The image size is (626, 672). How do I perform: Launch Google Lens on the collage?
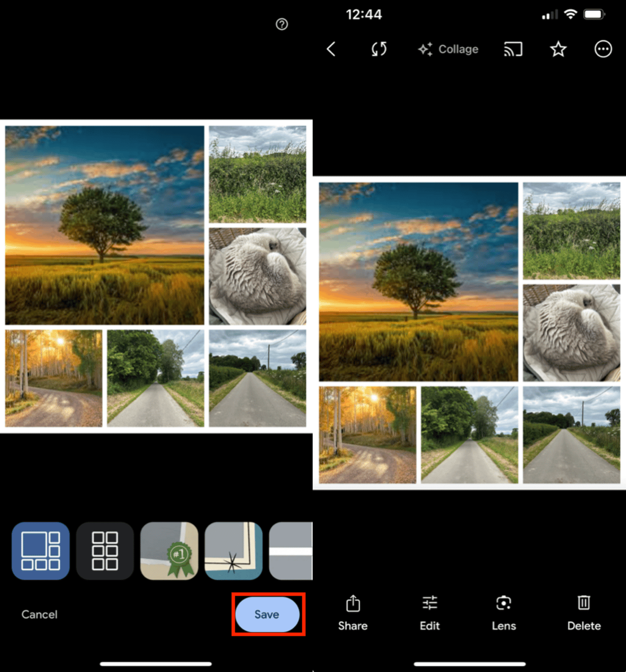(x=503, y=613)
